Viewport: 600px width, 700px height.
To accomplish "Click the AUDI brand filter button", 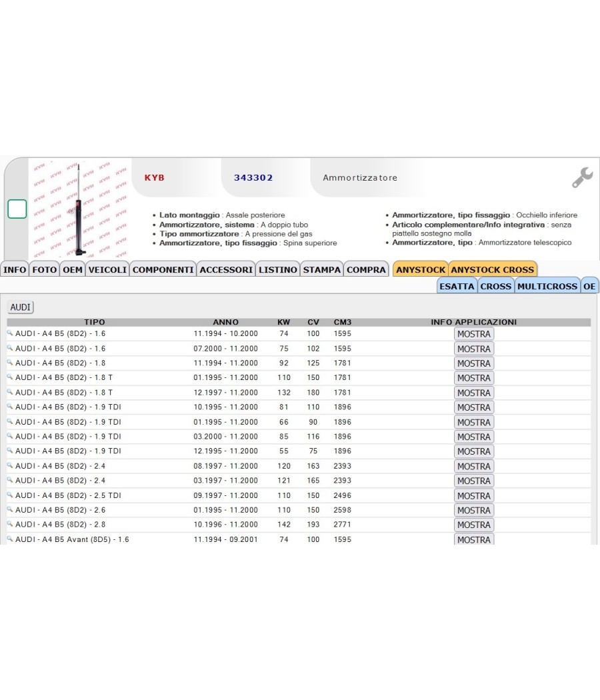I will click(21, 307).
